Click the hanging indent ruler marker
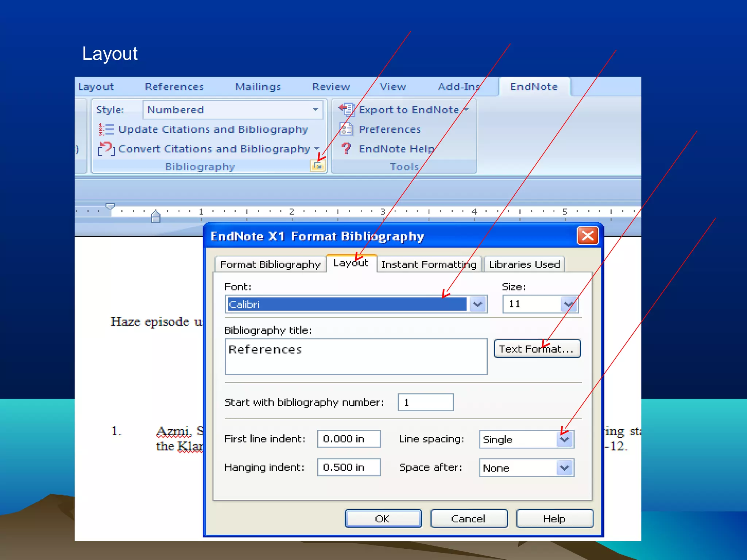Image resolution: width=747 pixels, height=560 pixels. [156, 214]
